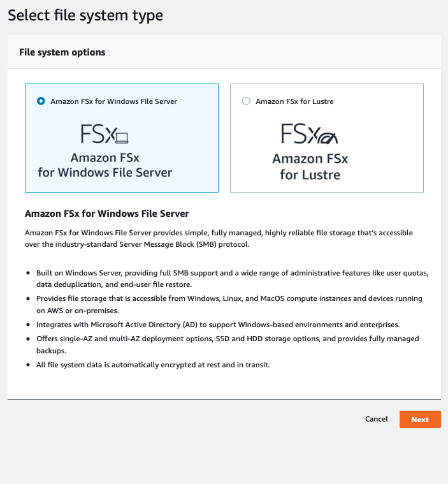Cancel the file system type selection

376,419
